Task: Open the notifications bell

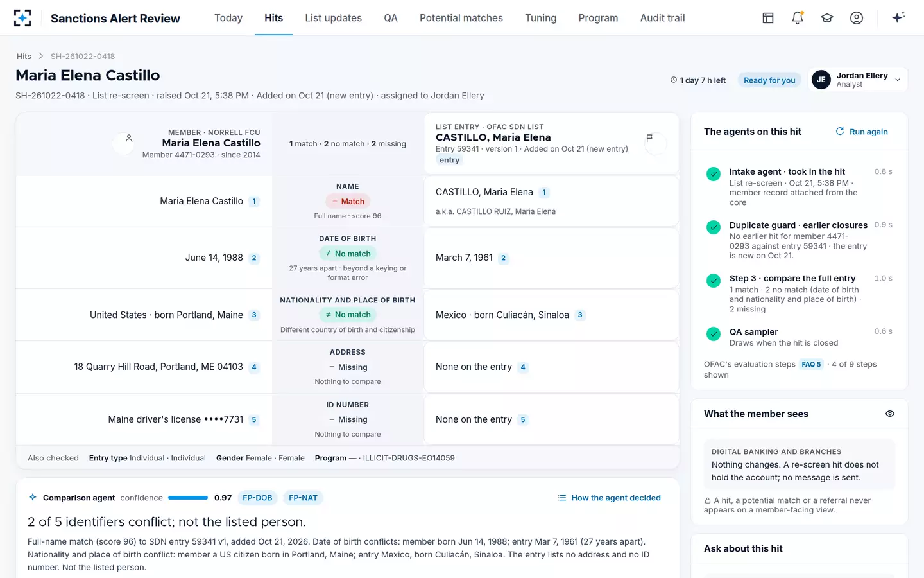Action: (x=798, y=18)
